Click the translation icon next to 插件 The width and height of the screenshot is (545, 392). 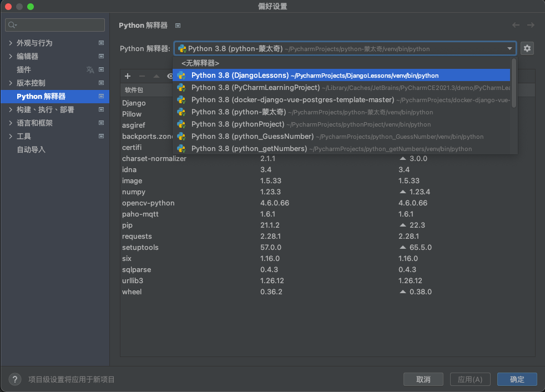(x=90, y=69)
